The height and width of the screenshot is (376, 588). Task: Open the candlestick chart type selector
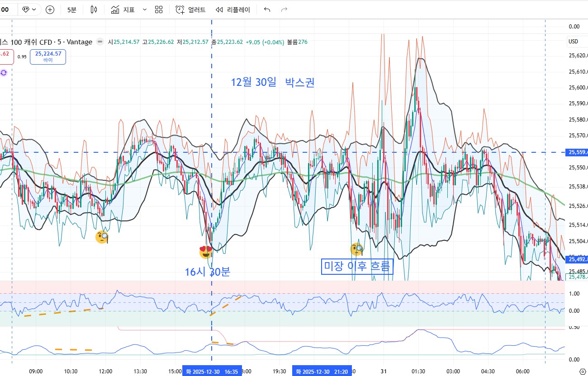coord(94,9)
